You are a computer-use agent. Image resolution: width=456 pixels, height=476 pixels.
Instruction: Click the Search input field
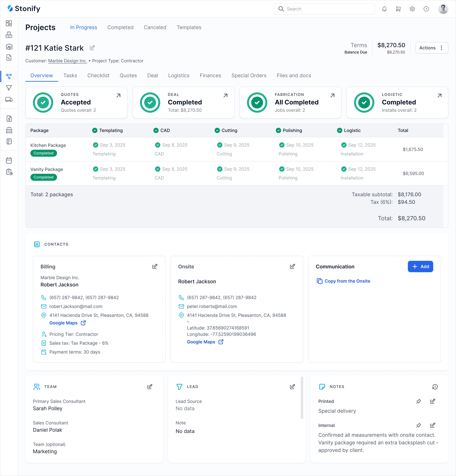coord(328,9)
